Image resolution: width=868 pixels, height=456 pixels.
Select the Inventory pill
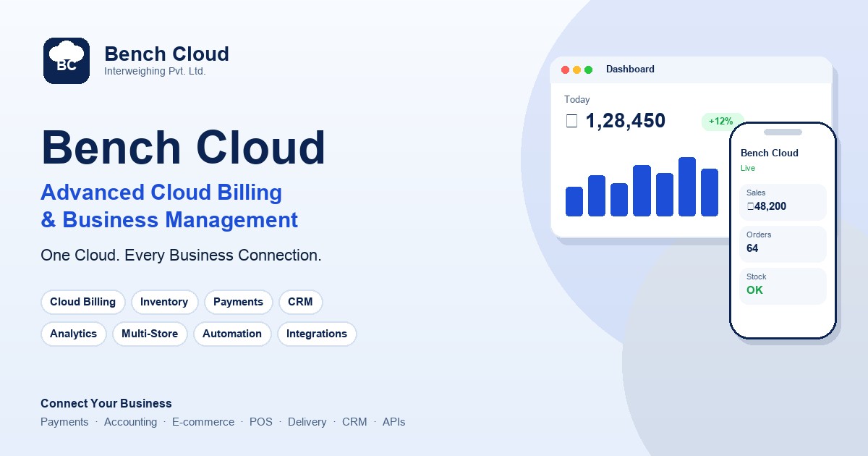(164, 302)
